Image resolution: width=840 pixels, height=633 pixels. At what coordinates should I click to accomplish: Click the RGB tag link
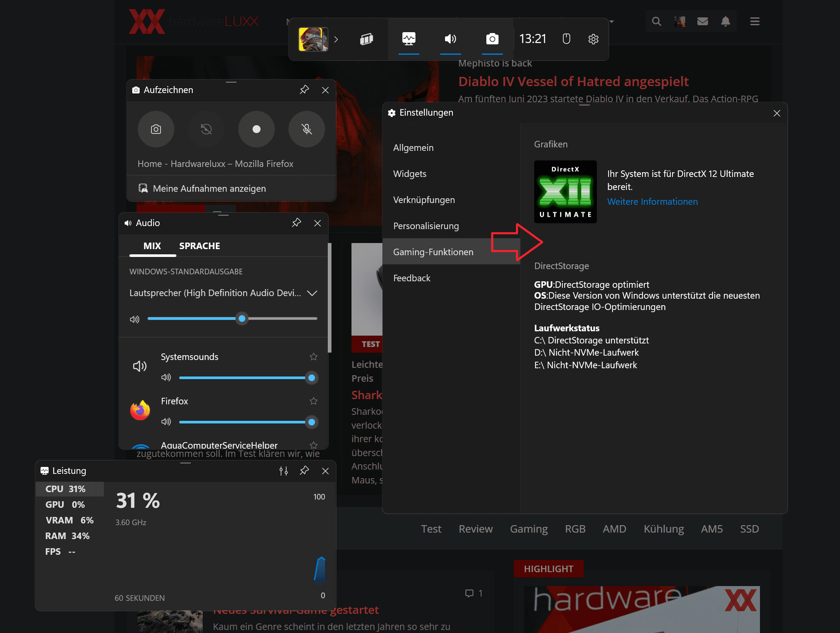pos(575,529)
